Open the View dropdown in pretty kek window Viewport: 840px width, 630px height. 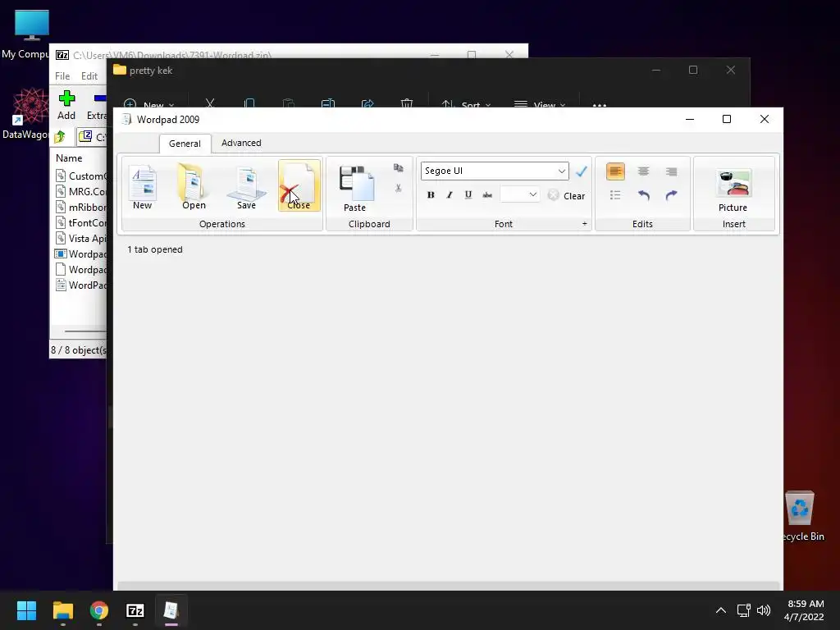click(540, 104)
